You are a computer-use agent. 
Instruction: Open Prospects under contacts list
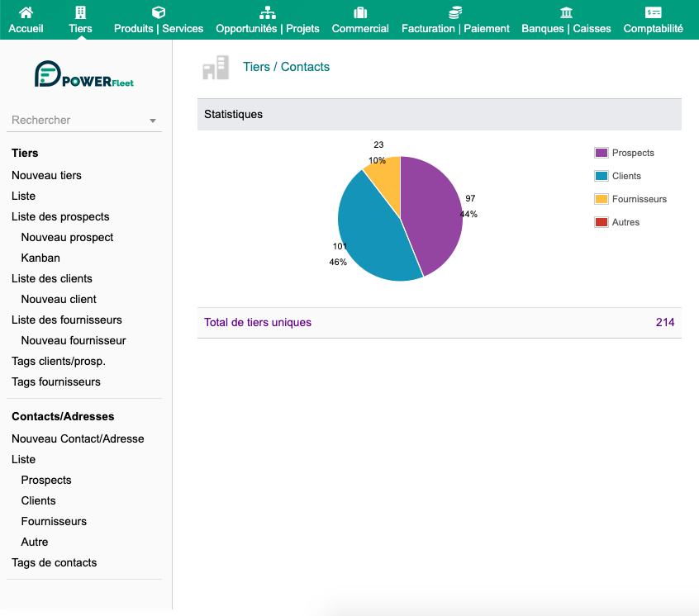(x=46, y=480)
